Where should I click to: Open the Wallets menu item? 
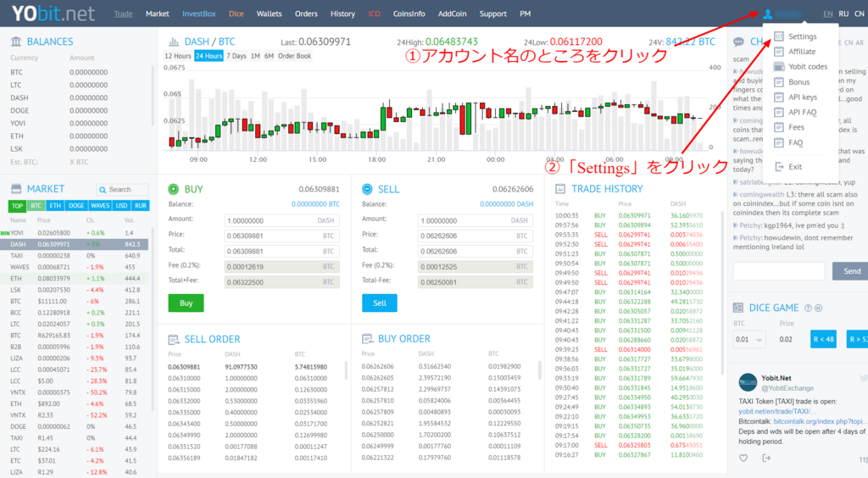(x=269, y=14)
